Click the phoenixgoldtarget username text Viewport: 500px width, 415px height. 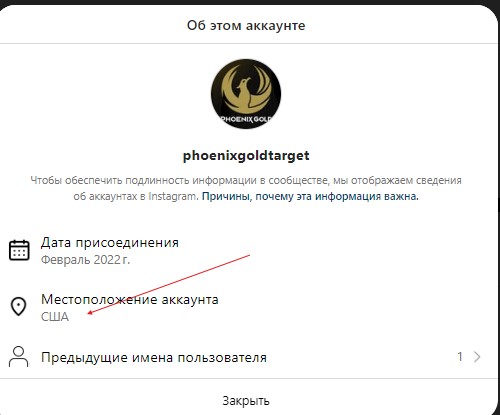click(x=246, y=156)
